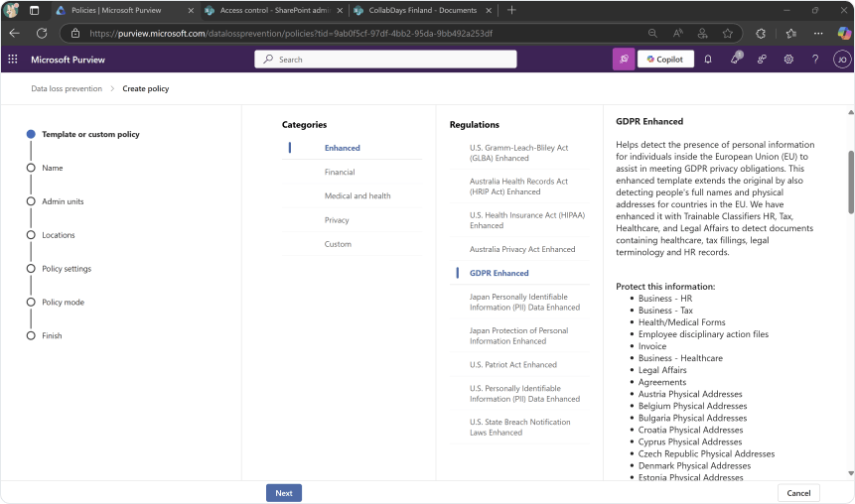Viewport: 855px width, 504px height.
Task: Open the favorites list icon
Action: click(791, 34)
